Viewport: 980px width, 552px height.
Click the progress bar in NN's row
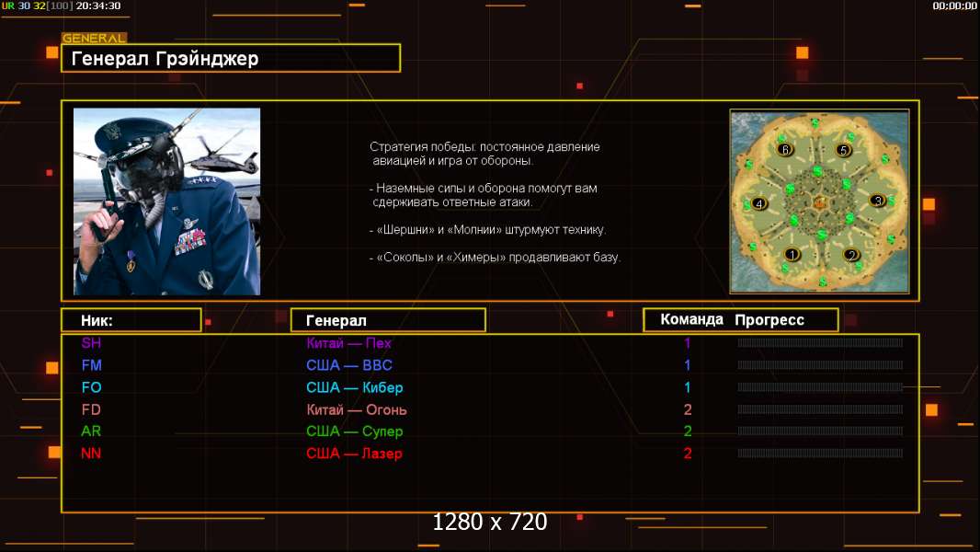pyautogui.click(x=820, y=454)
